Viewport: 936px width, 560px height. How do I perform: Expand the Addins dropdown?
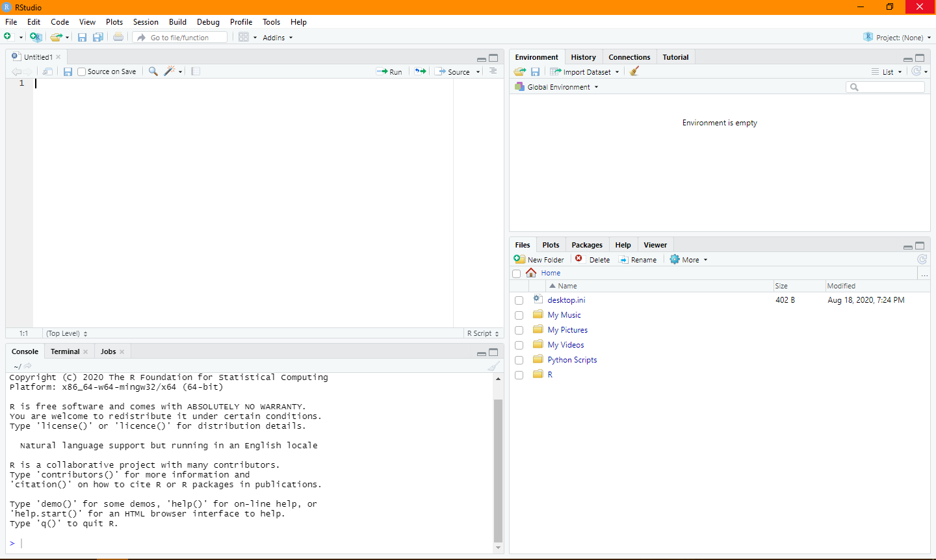click(x=278, y=38)
